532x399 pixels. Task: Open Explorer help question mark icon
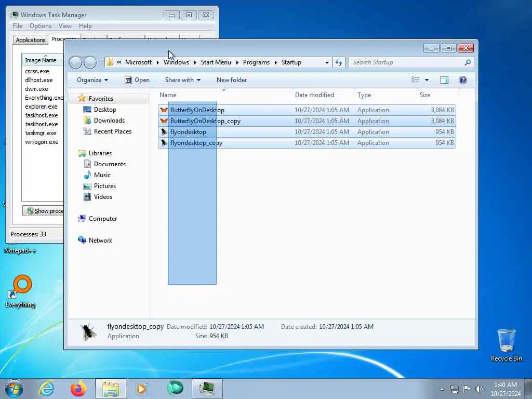[x=462, y=80]
